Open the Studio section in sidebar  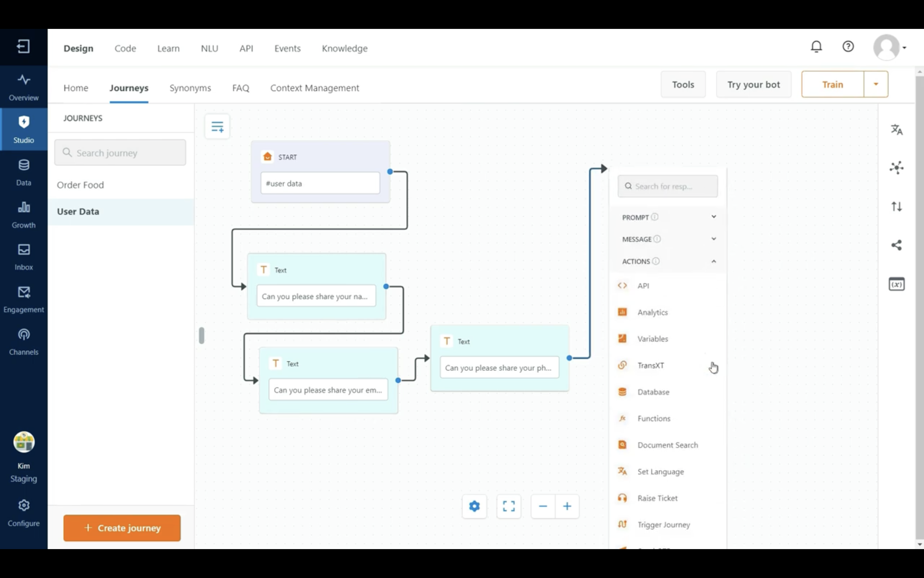point(24,130)
